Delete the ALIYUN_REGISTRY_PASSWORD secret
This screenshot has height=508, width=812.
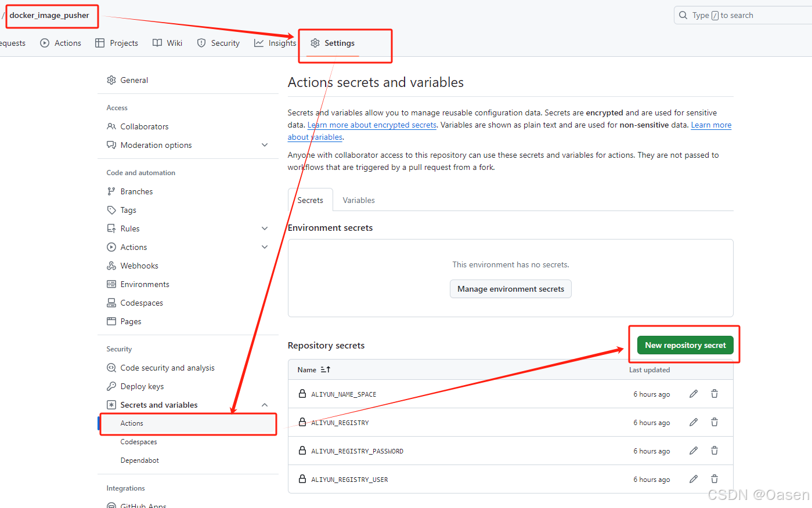tap(714, 451)
